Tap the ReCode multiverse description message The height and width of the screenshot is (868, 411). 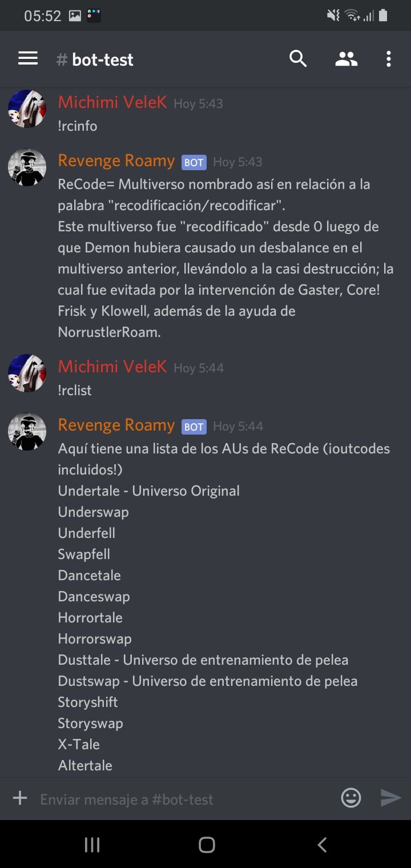[225, 258]
